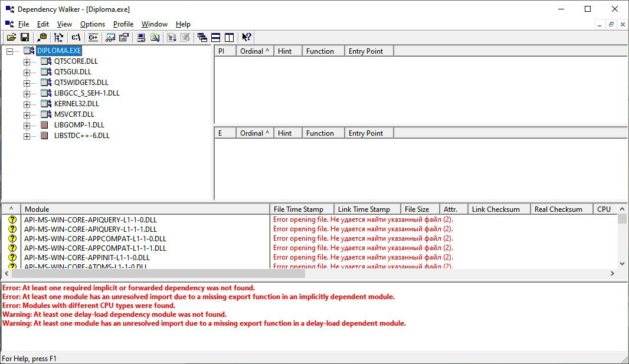
Task: Sort by File Time Stamp column
Action: [x=302, y=209]
